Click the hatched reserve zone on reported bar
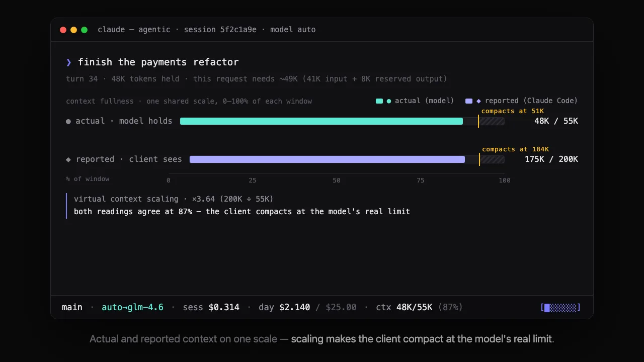The image size is (644, 362). (492, 159)
